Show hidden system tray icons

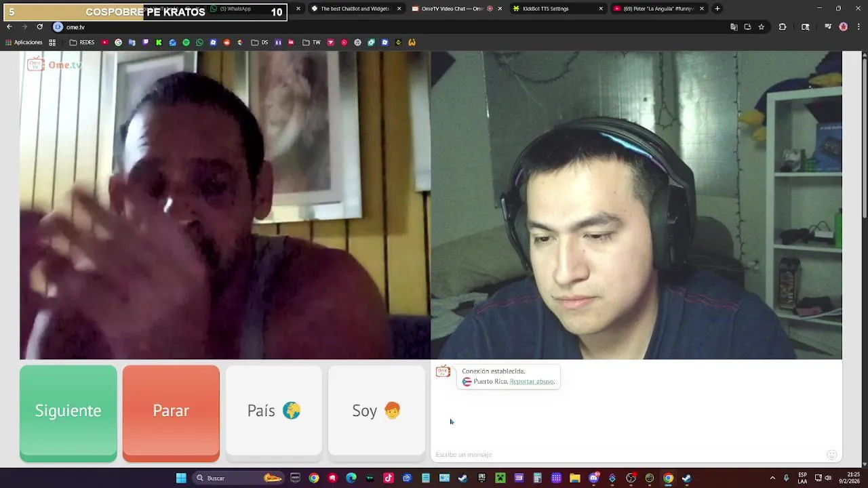[772, 479]
